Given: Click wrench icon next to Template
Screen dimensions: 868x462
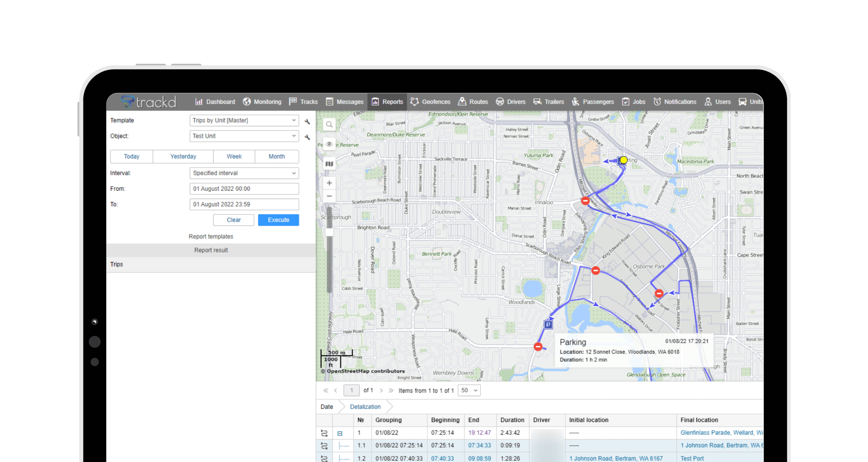Looking at the screenshot, I should click(x=307, y=121).
